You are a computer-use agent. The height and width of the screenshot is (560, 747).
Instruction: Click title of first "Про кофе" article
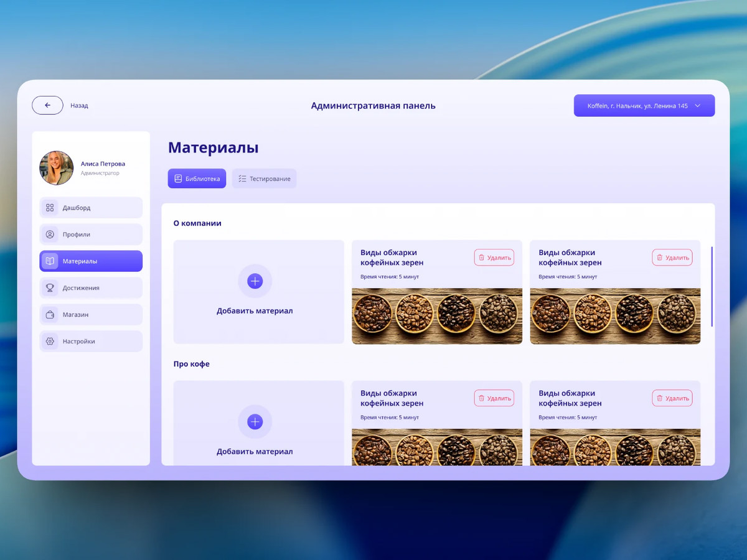[392, 398]
